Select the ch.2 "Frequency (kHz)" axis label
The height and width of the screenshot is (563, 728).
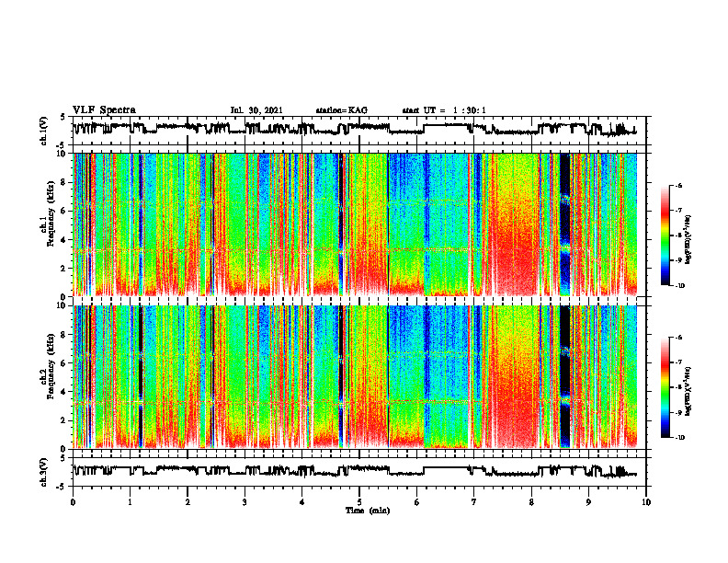coord(51,366)
